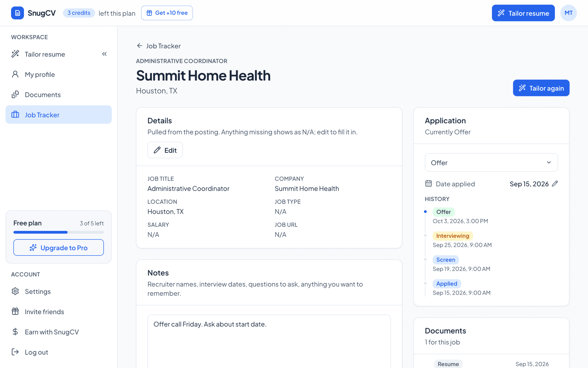Screen dimensions: 588x368
Task: Click the gift icon for Invite friends
Action: tap(15, 312)
